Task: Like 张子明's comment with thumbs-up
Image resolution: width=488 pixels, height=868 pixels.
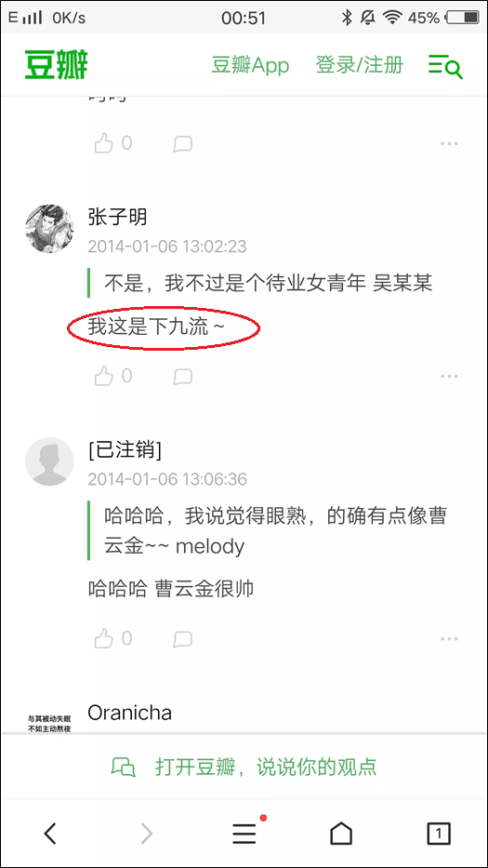Action: coord(112,377)
